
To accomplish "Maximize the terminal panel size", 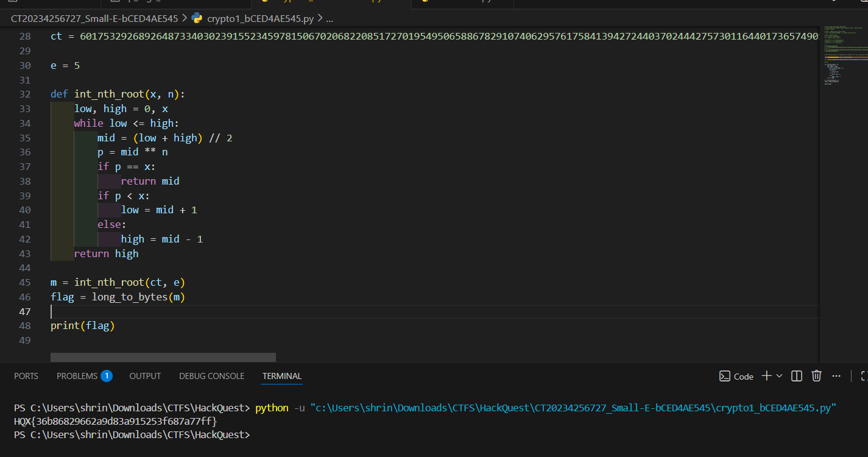I will coord(864,376).
